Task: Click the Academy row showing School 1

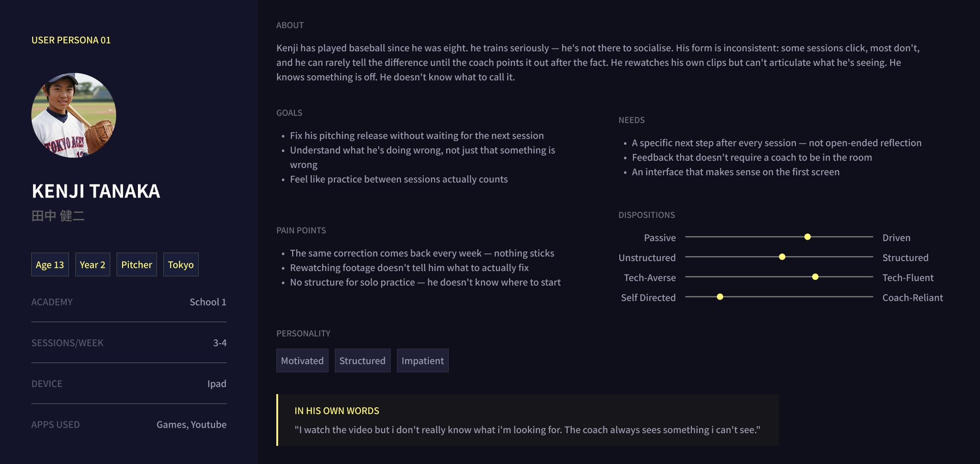Action: click(x=129, y=302)
